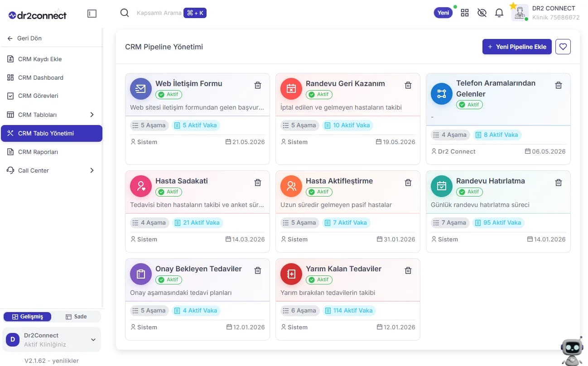Select CRM Tablo Yönetimi menu item
588x366 pixels.
(52, 133)
